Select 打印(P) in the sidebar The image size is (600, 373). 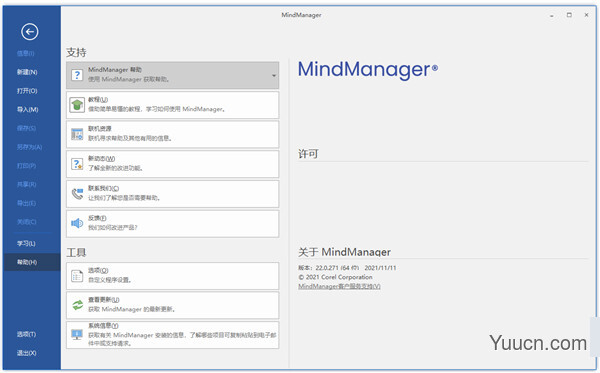tap(26, 166)
